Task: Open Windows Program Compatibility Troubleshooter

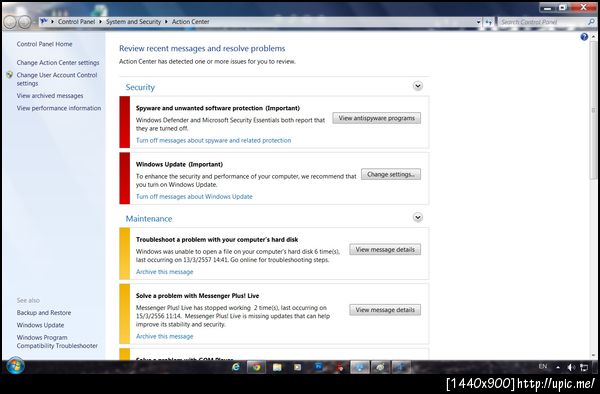Action: tap(57, 342)
